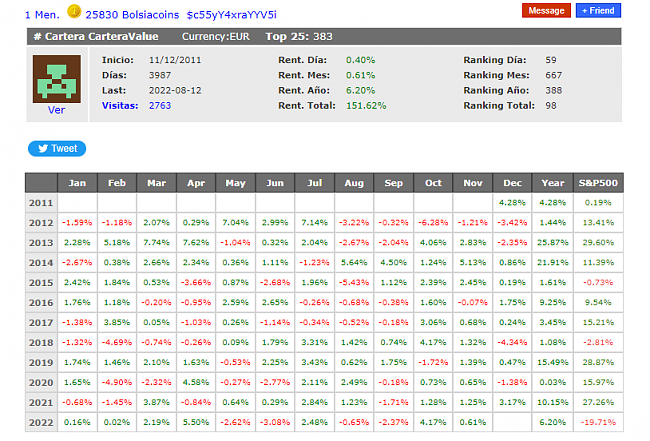Select 2011 Dec cell 4.28%

512,203
